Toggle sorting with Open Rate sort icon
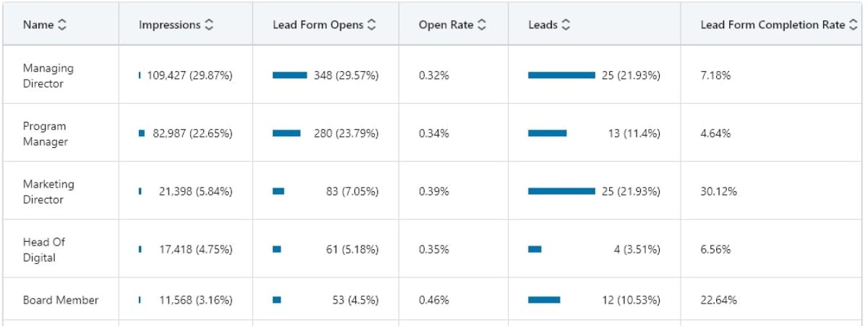Viewport: 868px width, 326px height. (482, 25)
